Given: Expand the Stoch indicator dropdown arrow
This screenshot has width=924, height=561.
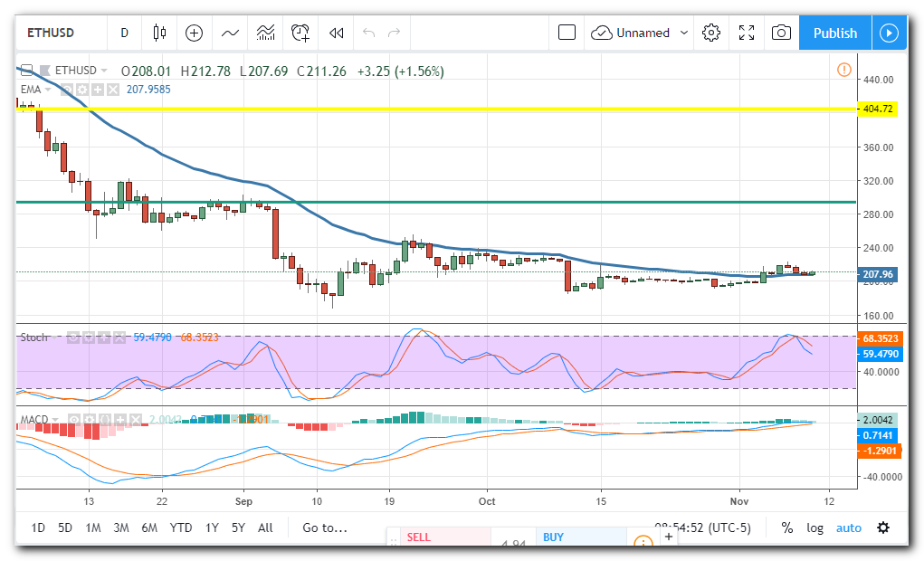Looking at the screenshot, I should click(54, 338).
